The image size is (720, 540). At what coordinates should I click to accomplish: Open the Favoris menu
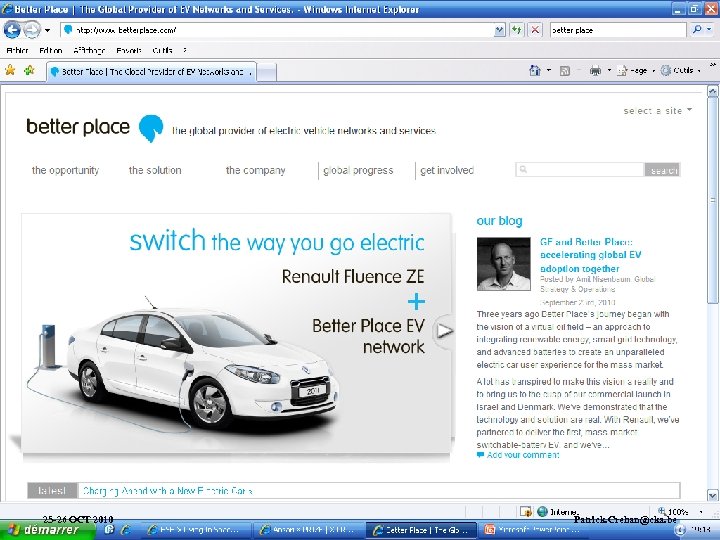(129, 51)
